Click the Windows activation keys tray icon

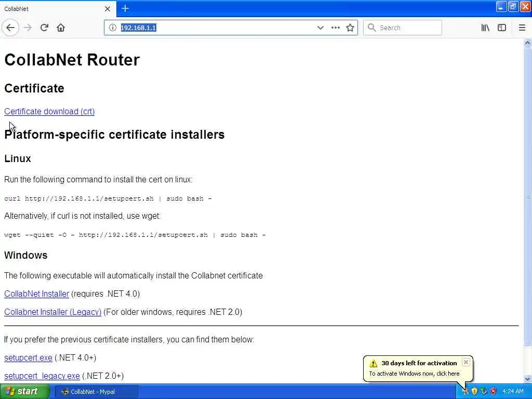[465, 392]
